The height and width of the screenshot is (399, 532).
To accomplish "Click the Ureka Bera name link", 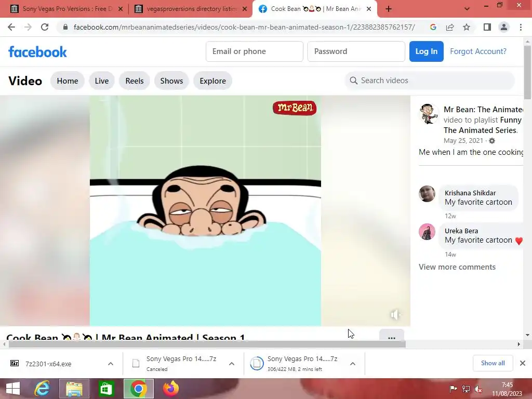I will click(x=461, y=231).
